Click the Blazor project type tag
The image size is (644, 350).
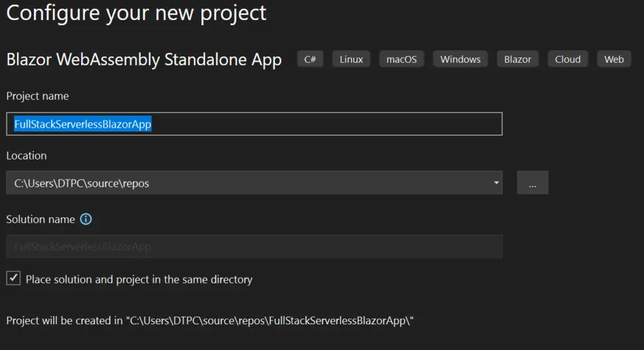pyautogui.click(x=518, y=59)
